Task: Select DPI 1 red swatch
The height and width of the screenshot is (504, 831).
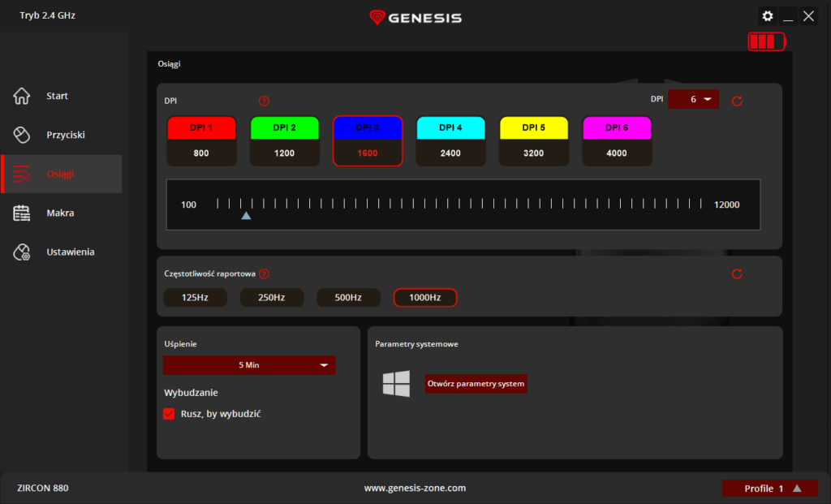Action: pyautogui.click(x=201, y=128)
